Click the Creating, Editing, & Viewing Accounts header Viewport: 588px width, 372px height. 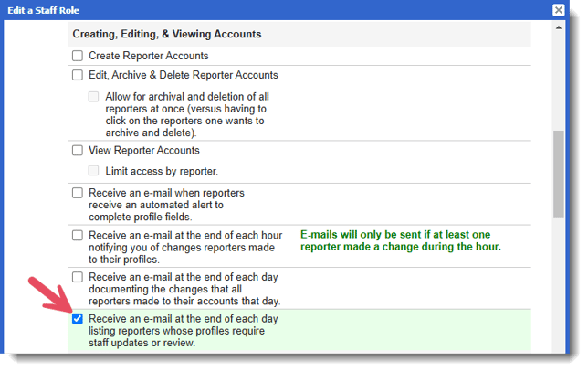[x=167, y=35]
